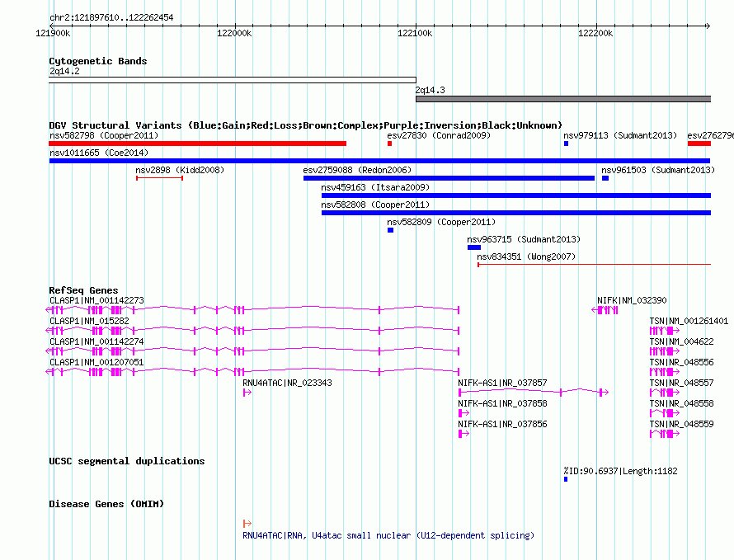Select the esv27830 (Conrad2009) red marker
The image size is (734, 560).
click(x=389, y=144)
